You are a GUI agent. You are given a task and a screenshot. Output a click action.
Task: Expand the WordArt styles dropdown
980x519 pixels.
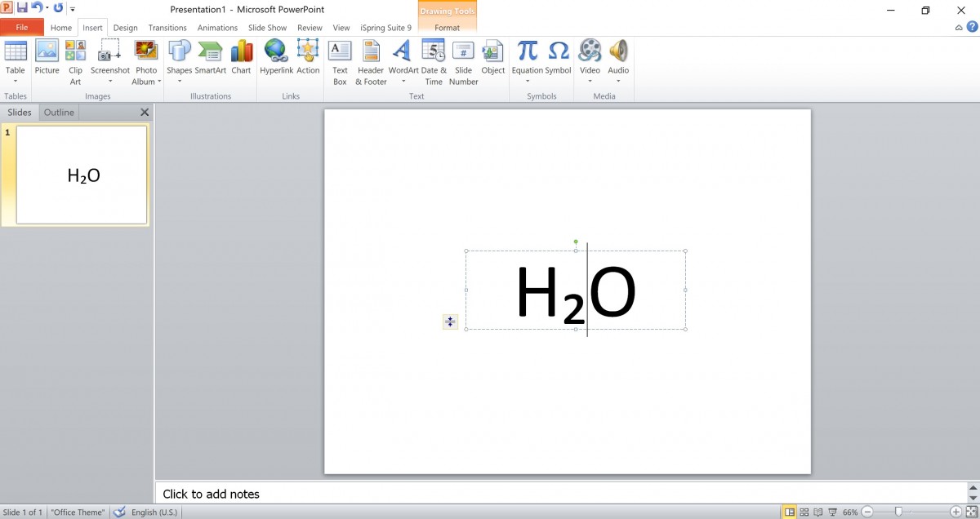coord(403,81)
